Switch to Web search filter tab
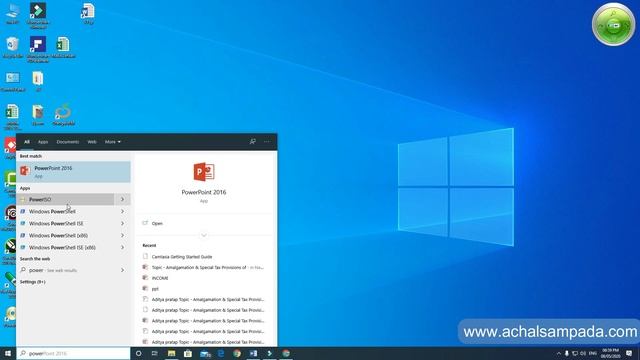Image resolution: width=640 pixels, height=360 pixels. click(x=92, y=142)
